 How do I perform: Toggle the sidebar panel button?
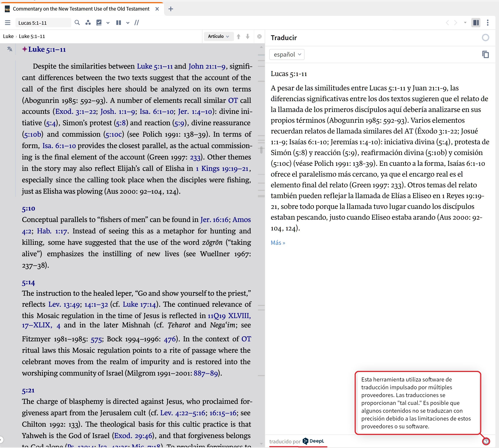coord(476,23)
